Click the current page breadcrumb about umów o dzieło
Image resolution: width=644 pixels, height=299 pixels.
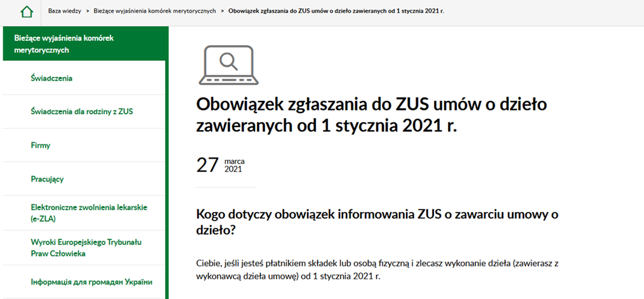[x=336, y=12]
